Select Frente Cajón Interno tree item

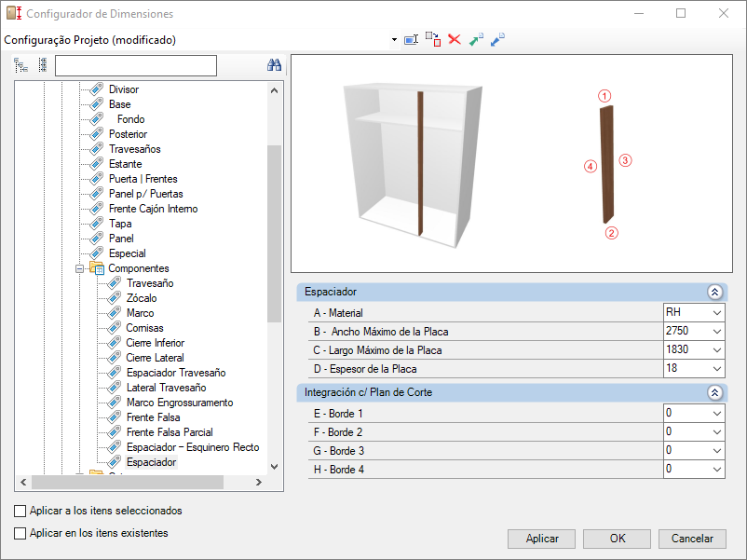pos(153,209)
